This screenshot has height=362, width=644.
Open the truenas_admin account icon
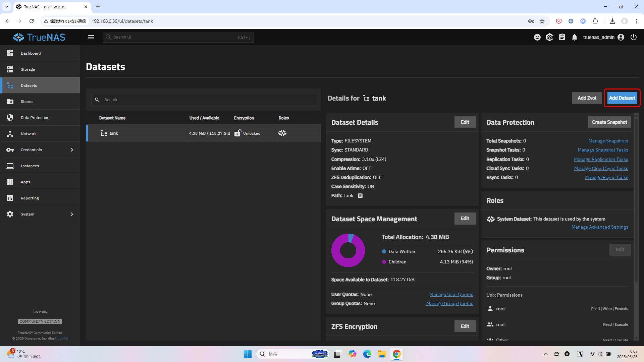(621, 37)
